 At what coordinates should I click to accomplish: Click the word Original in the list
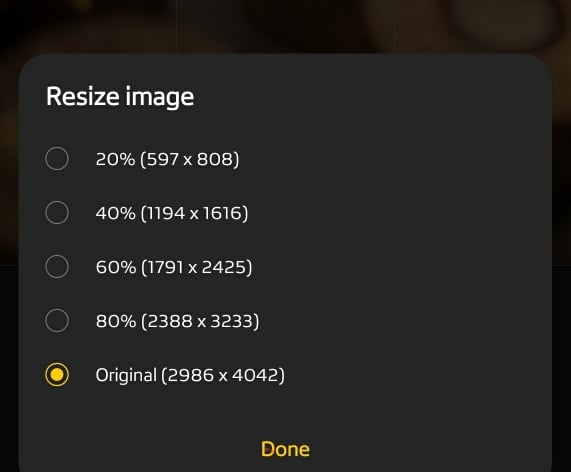(x=126, y=375)
